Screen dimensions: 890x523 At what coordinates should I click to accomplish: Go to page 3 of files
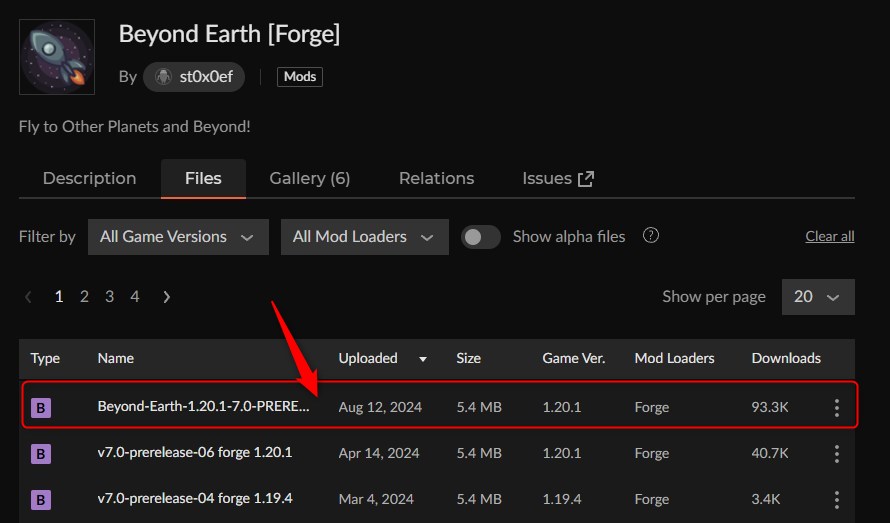click(x=110, y=296)
